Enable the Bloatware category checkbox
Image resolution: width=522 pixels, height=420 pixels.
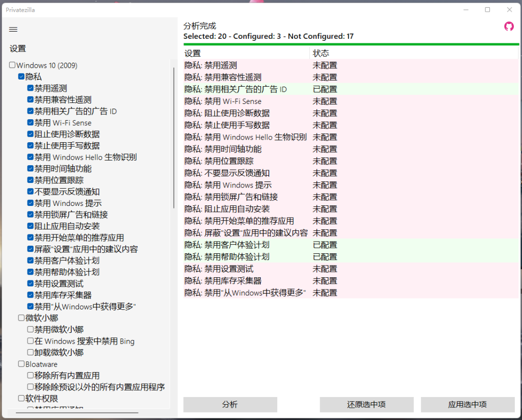21,364
